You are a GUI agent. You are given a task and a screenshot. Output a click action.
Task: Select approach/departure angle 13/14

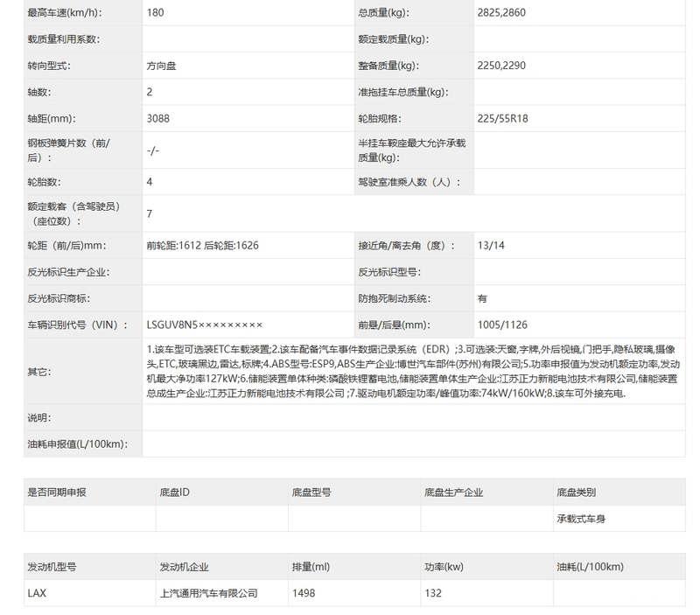[491, 246]
